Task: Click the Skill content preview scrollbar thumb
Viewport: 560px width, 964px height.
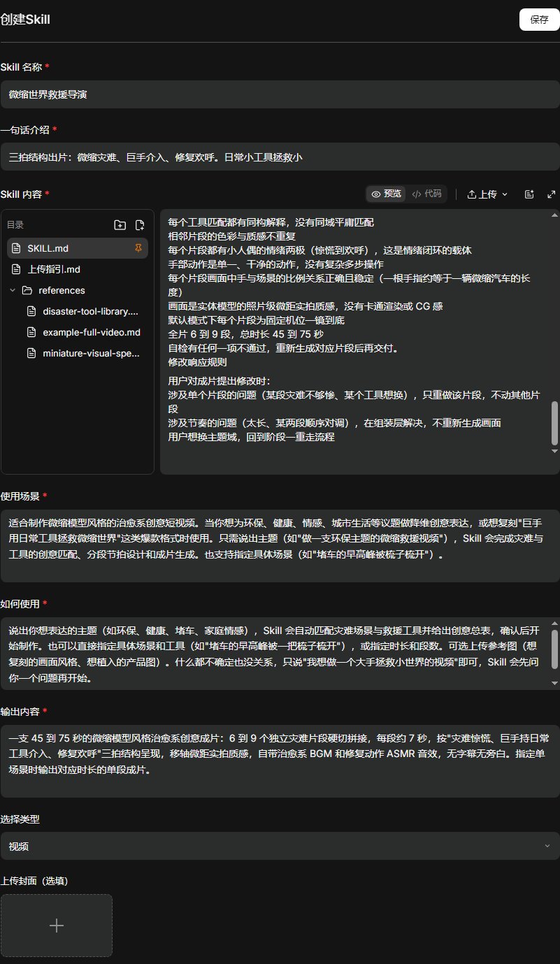Action: pyautogui.click(x=555, y=423)
